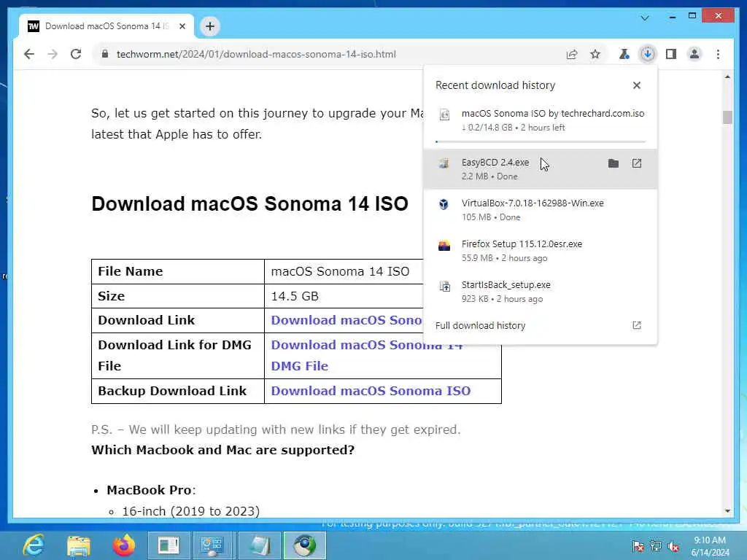Open EasyBCD 2.4.exe with the open icon
Image resolution: width=747 pixels, height=560 pixels.
636,163
